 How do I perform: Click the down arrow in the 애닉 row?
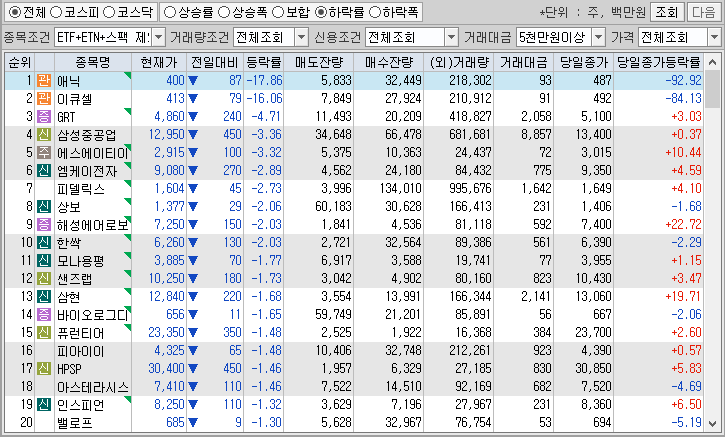coord(193,81)
